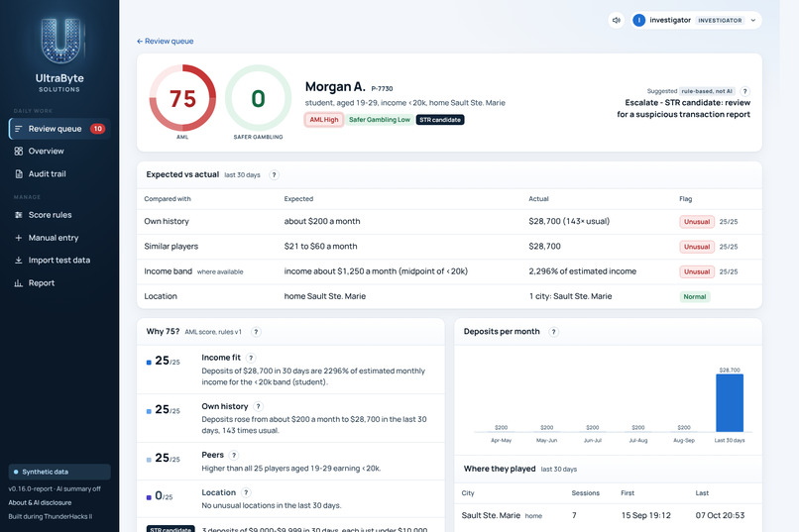Click "2,296% of estimated income" cell
Viewport: 799px width, 532px height.
coord(583,271)
